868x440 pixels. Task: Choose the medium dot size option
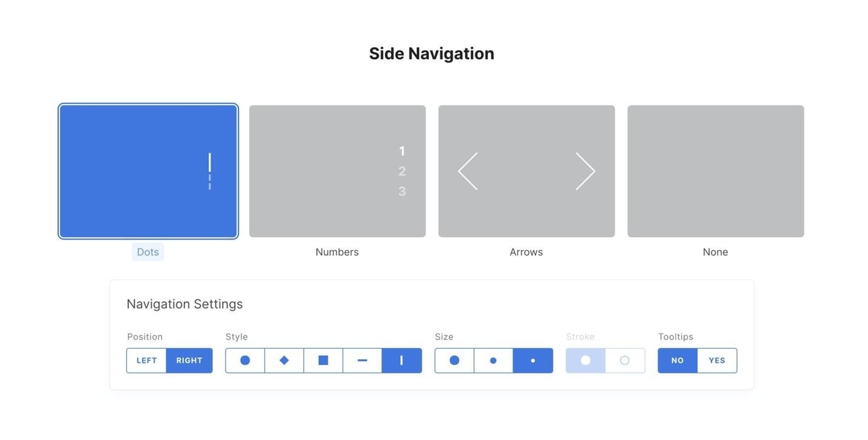click(x=493, y=360)
